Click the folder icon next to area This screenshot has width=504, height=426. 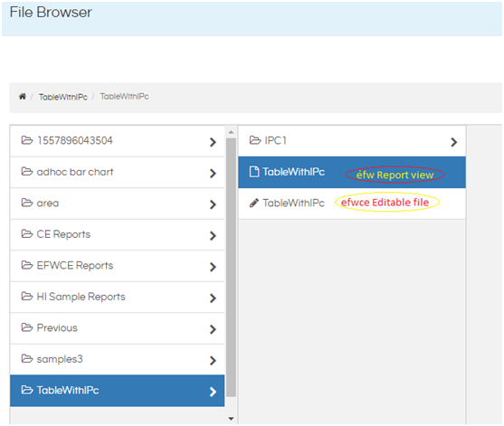[x=27, y=203]
